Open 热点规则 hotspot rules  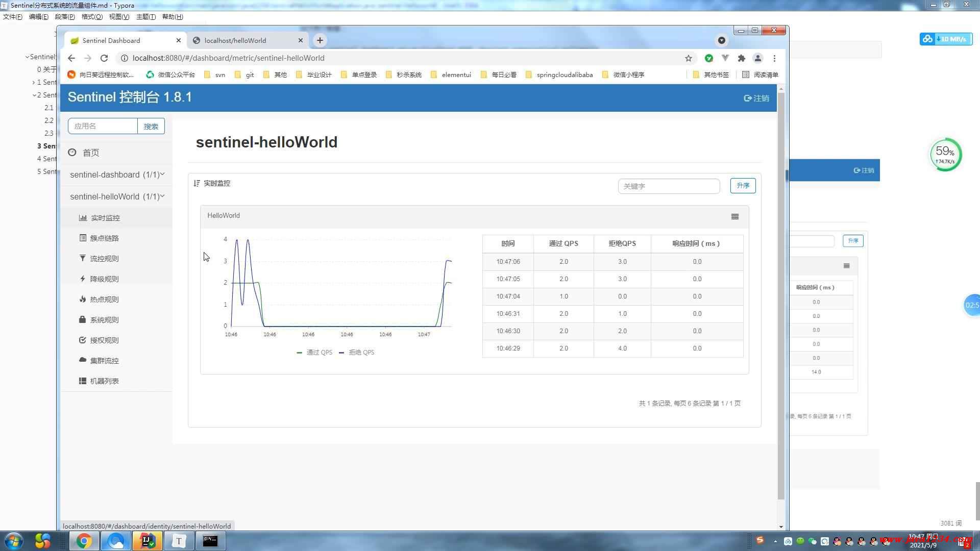pos(104,299)
